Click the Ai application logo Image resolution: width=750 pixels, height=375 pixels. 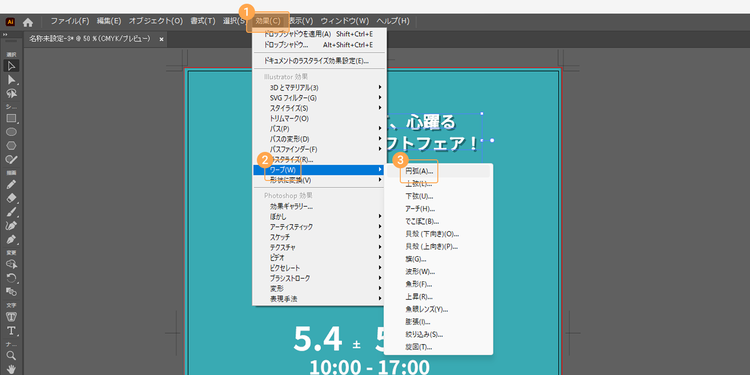[10, 22]
